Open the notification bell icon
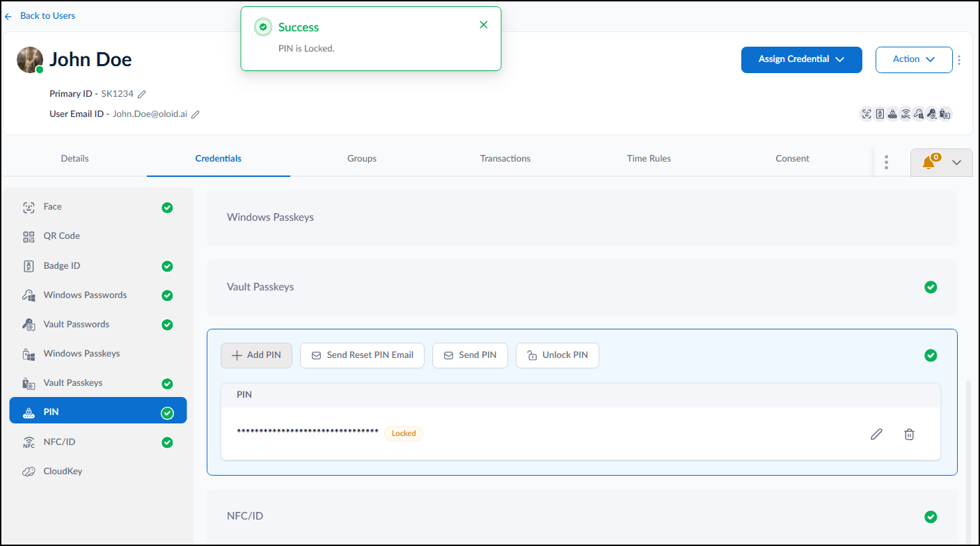This screenshot has width=980, height=546. click(x=928, y=162)
